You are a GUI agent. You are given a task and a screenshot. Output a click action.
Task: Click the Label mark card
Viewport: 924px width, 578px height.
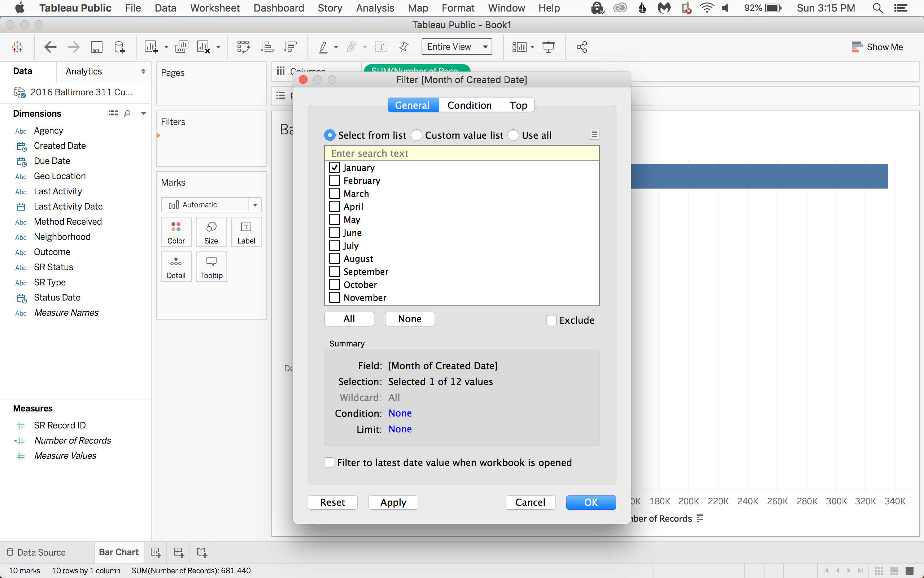coord(246,232)
